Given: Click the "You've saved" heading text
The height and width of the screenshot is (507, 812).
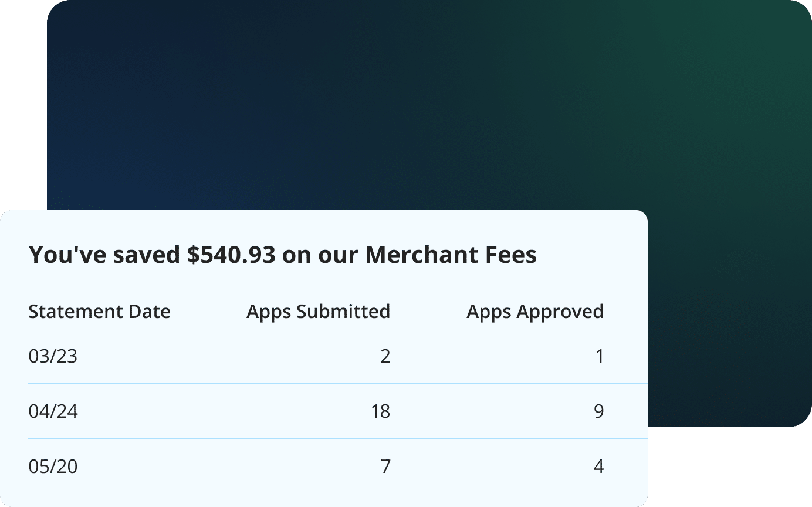Looking at the screenshot, I should tap(104, 255).
